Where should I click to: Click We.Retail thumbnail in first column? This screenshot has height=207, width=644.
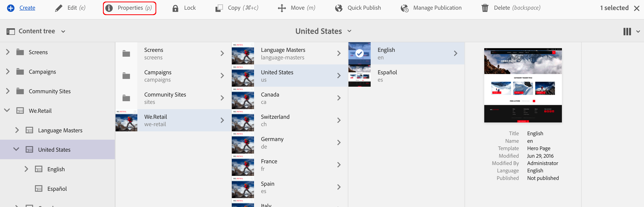tap(126, 120)
